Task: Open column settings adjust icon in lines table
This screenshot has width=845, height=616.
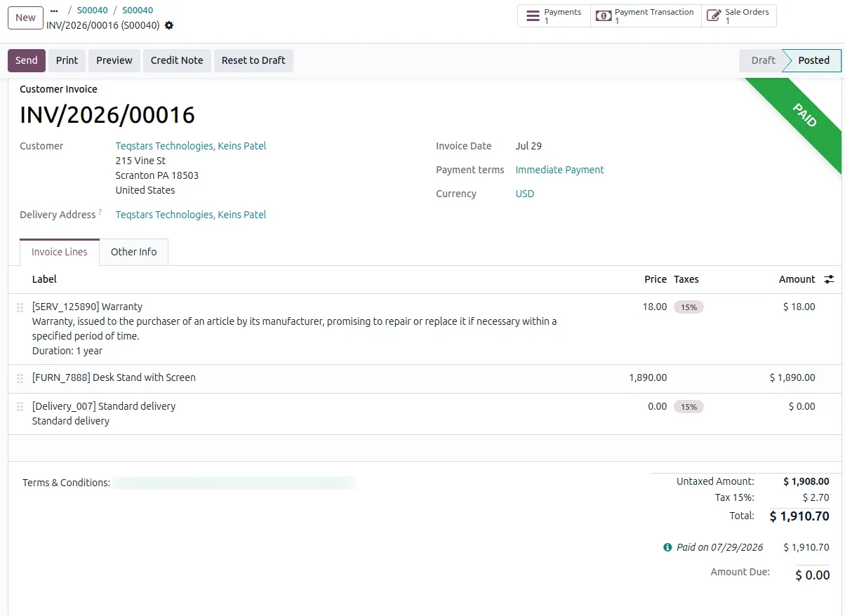Action: click(x=829, y=279)
